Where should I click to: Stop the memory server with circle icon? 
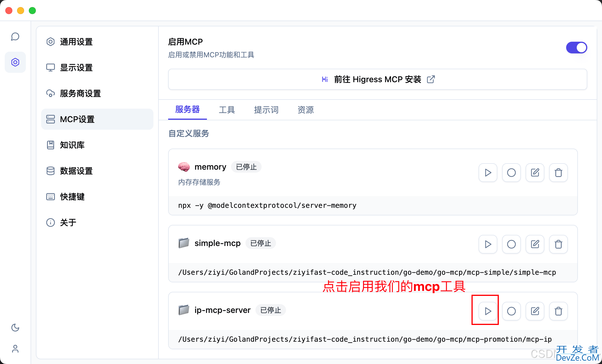click(x=511, y=173)
